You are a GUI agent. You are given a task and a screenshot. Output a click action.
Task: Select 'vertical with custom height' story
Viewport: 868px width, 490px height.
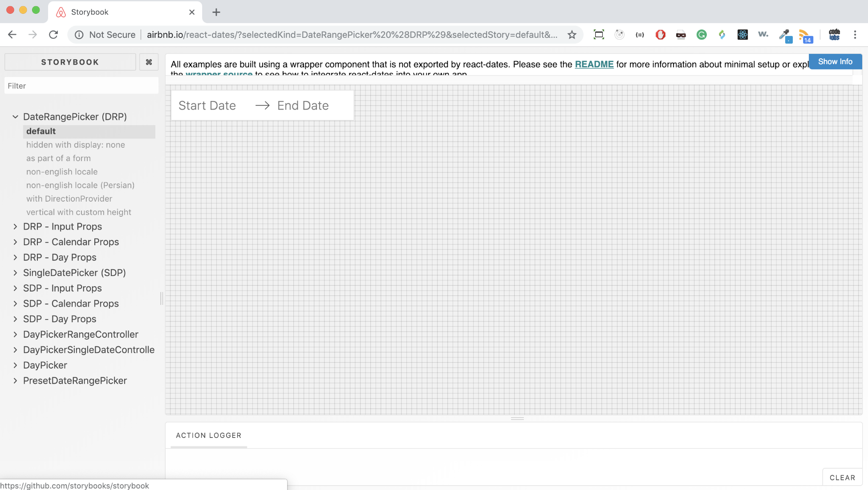click(79, 212)
